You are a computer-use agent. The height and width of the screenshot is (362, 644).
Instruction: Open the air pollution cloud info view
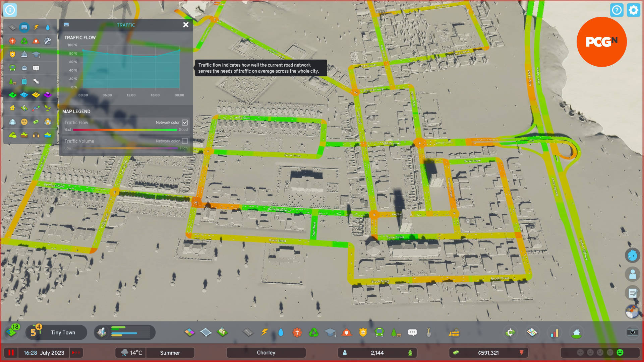pyautogui.click(x=12, y=135)
